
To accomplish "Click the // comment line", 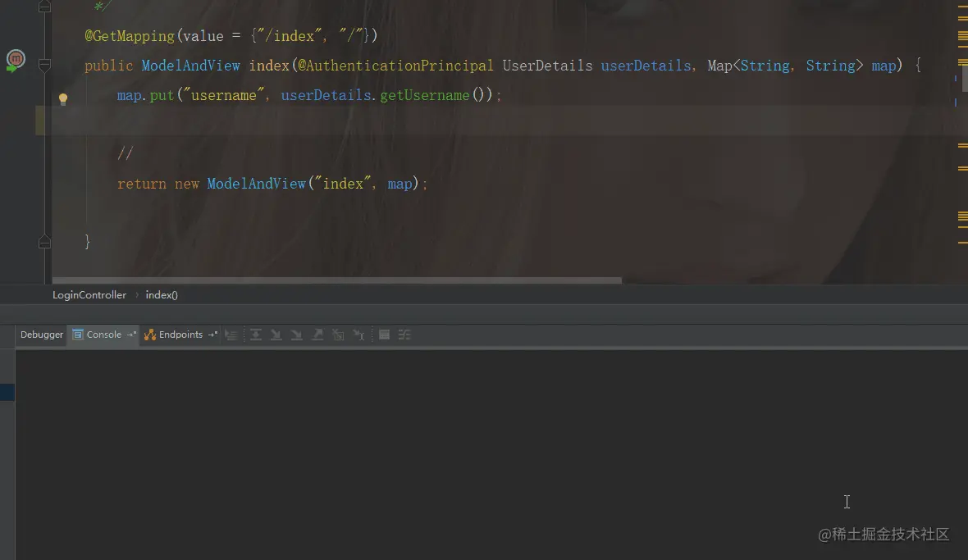I will click(x=126, y=153).
